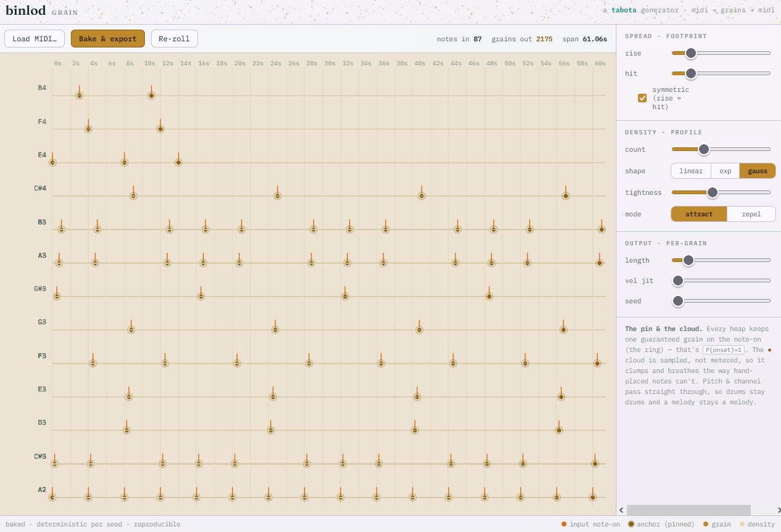
Task: Click the seed slider handle
Action: click(678, 301)
